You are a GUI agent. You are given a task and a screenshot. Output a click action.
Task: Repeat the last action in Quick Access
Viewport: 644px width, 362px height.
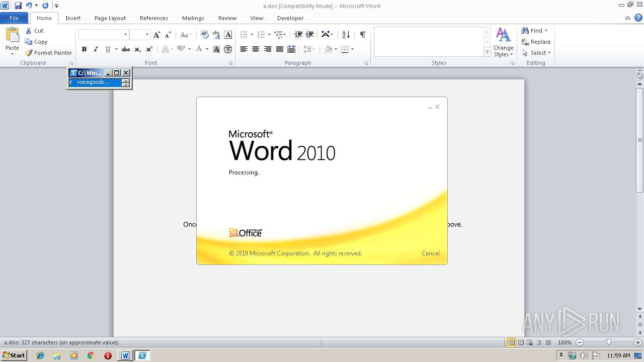45,6
